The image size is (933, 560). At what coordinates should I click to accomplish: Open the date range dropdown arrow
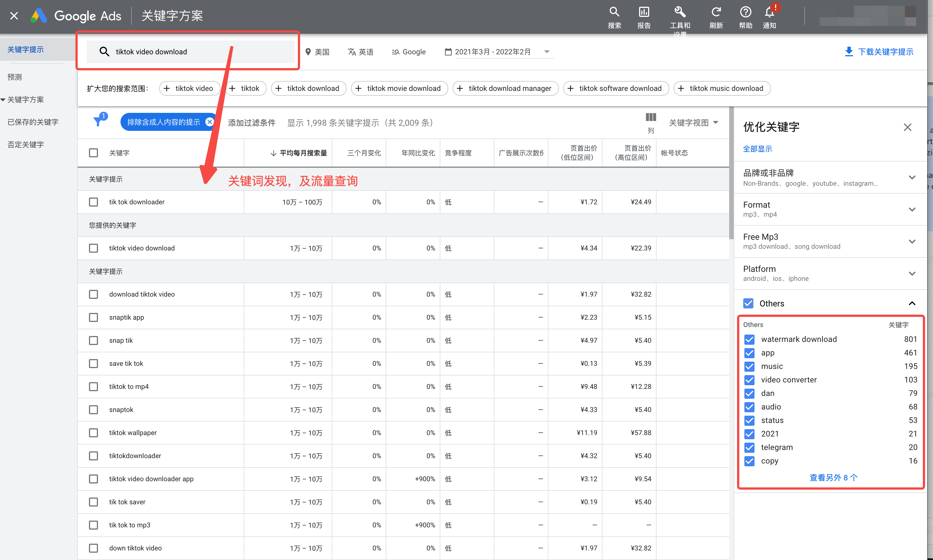(546, 52)
